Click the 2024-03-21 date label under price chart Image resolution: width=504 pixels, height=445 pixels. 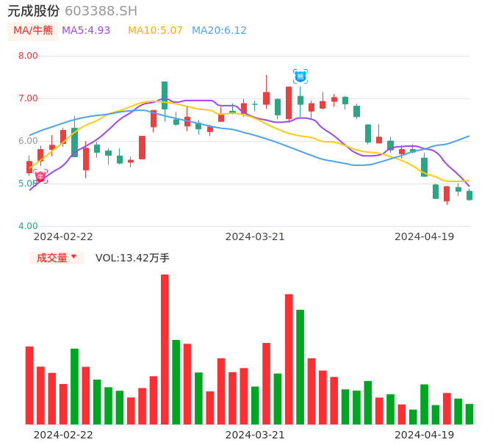click(x=255, y=236)
